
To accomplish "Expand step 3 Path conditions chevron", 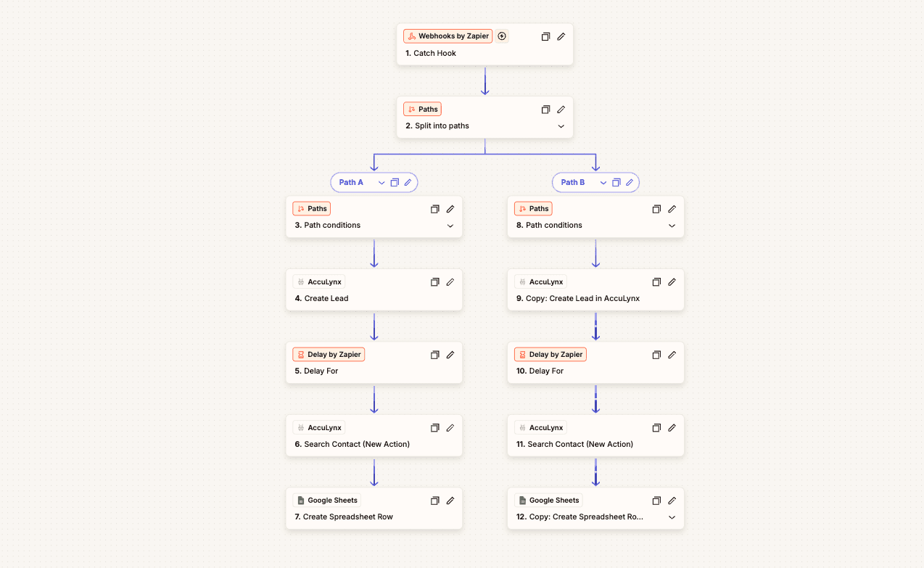I will [x=450, y=226].
